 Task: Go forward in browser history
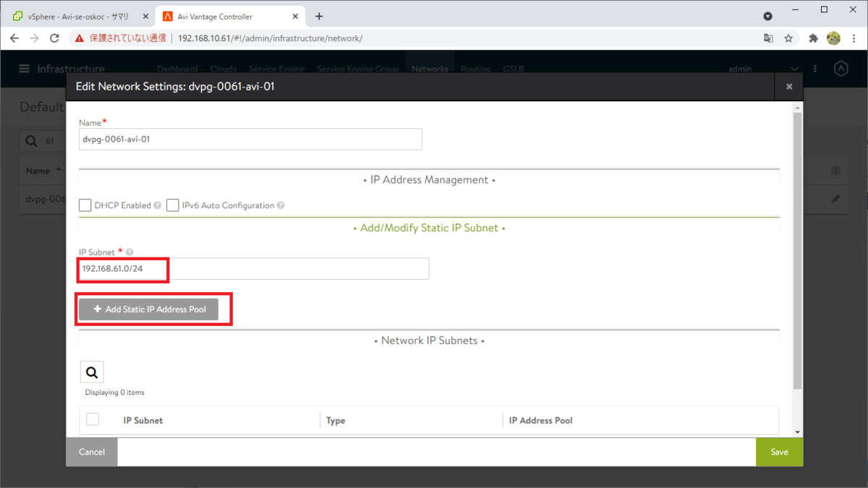(34, 38)
